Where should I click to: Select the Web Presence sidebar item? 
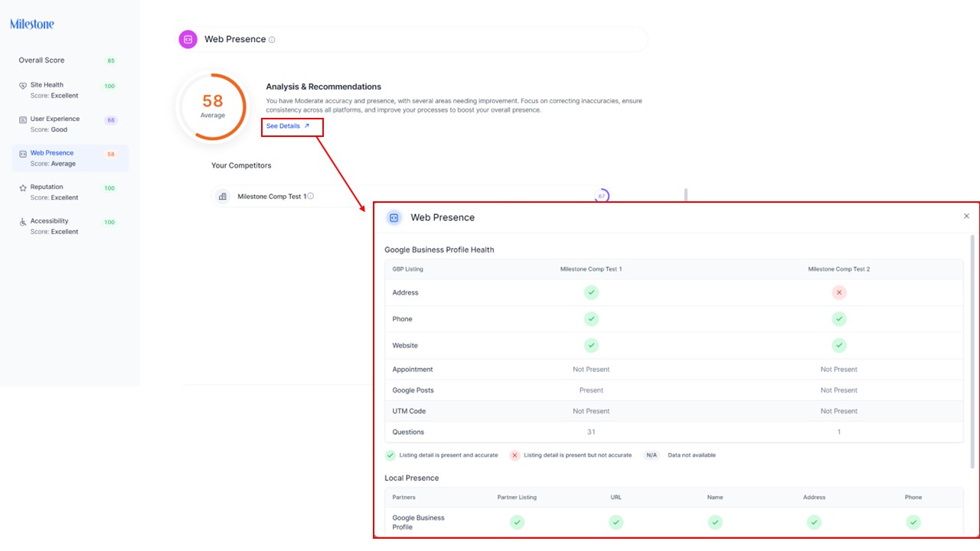coord(70,158)
